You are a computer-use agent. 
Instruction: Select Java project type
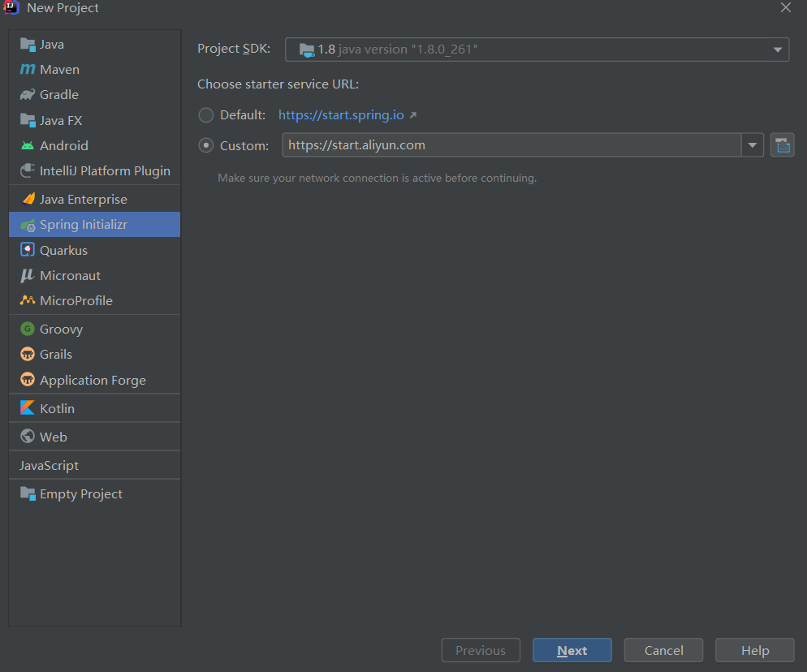point(95,45)
